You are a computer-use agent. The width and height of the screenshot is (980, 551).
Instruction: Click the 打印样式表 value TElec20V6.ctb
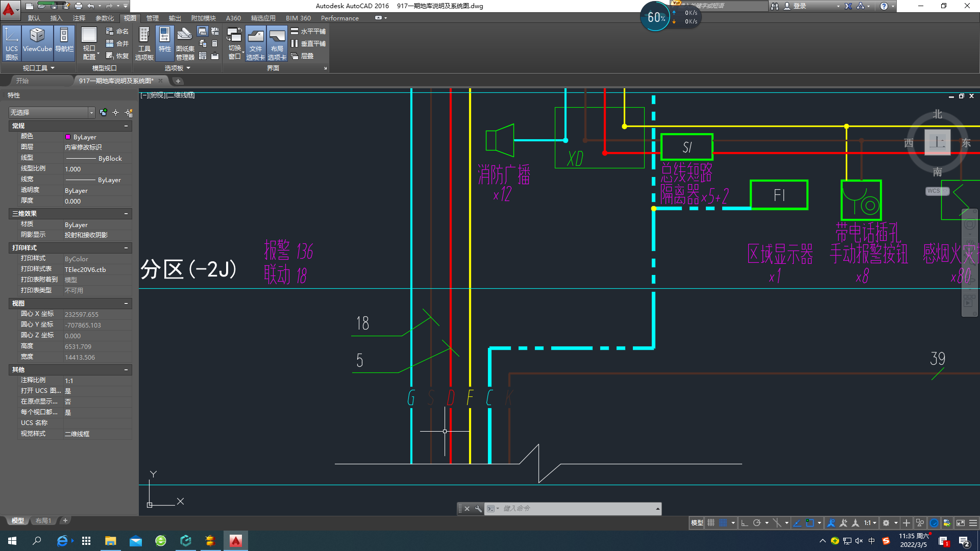pos(97,269)
